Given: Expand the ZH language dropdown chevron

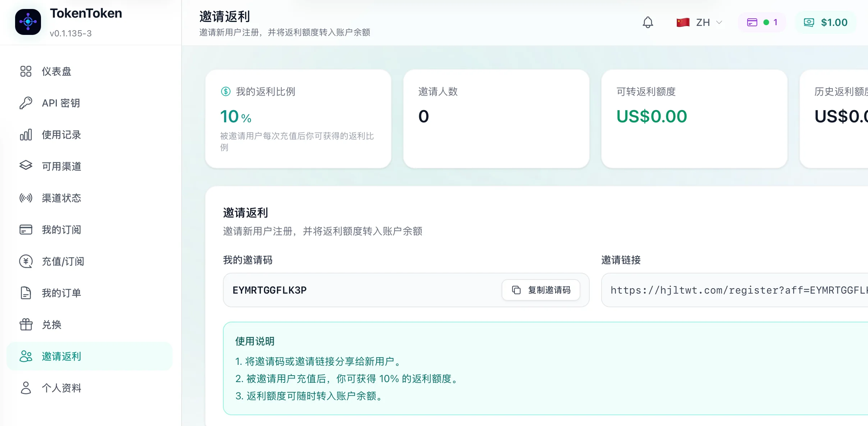Looking at the screenshot, I should [x=719, y=22].
